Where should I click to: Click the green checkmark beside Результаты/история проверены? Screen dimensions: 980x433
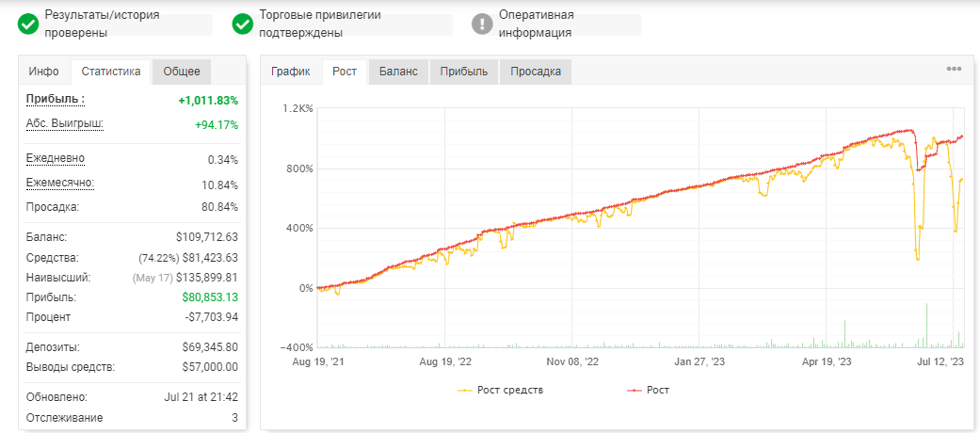point(29,24)
